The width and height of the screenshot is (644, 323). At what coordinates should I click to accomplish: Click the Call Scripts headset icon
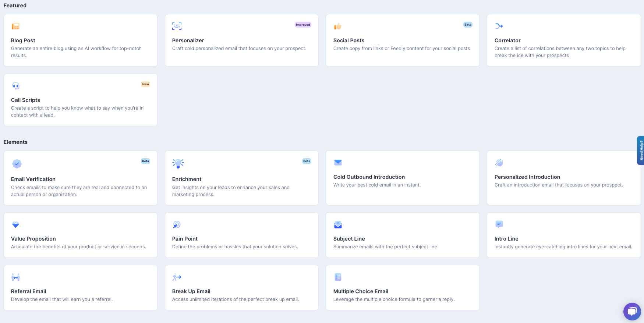click(15, 86)
